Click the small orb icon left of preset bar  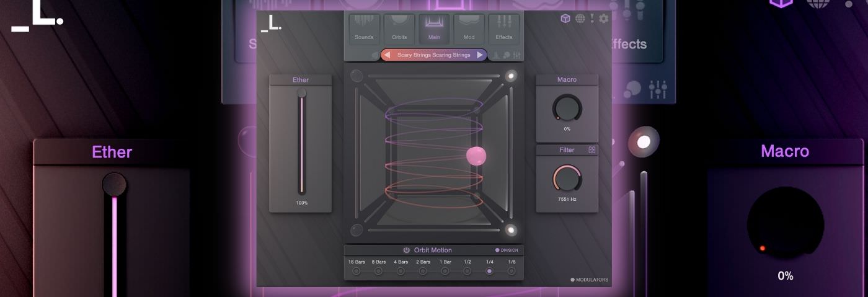(x=374, y=55)
